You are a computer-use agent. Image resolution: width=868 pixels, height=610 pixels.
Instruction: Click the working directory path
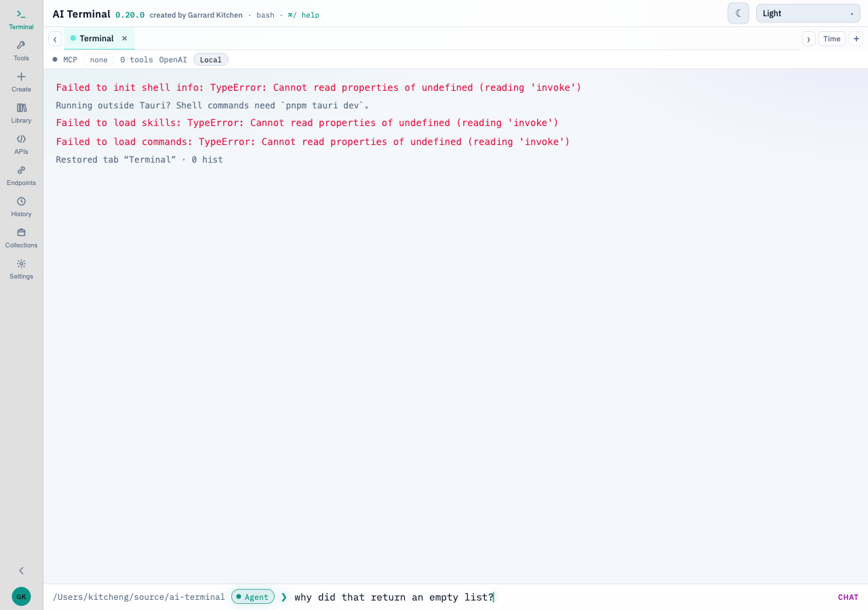point(139,597)
